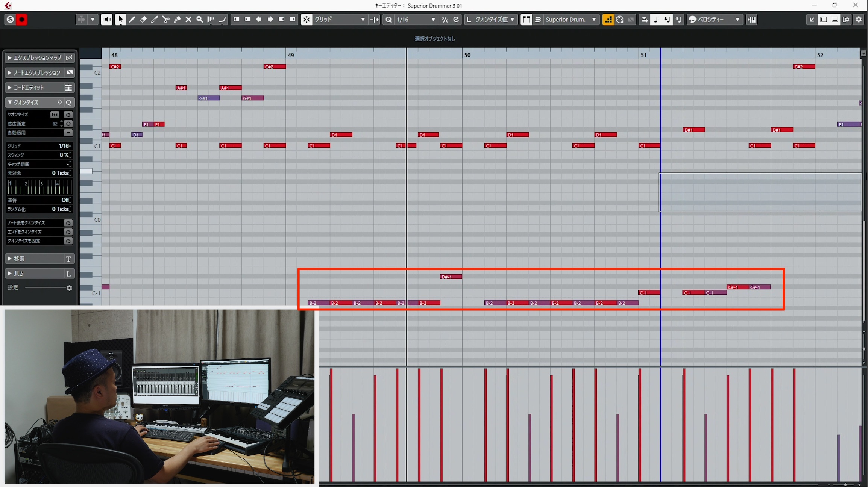Open the 1/16 quantize preset dropdown
Image resolution: width=868 pixels, height=487 pixels.
416,20
